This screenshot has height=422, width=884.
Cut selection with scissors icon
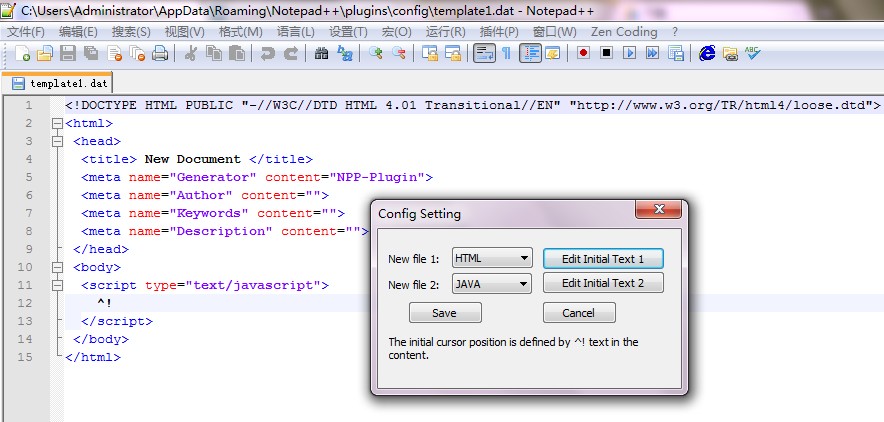tap(191, 54)
